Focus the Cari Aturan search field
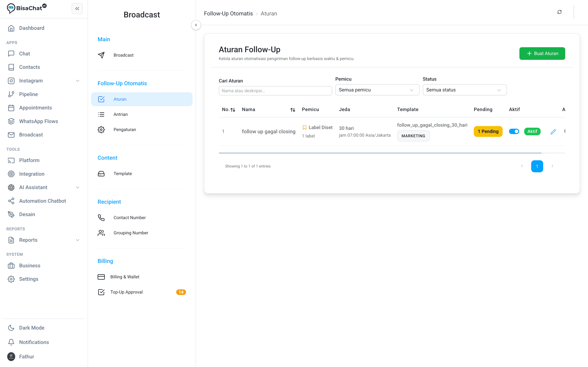This screenshot has width=588, height=367. point(275,91)
